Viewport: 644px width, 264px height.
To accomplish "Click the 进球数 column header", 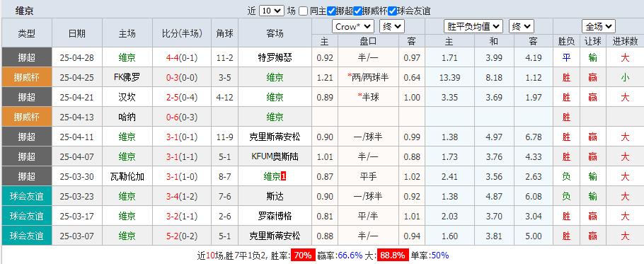I will (625, 41).
